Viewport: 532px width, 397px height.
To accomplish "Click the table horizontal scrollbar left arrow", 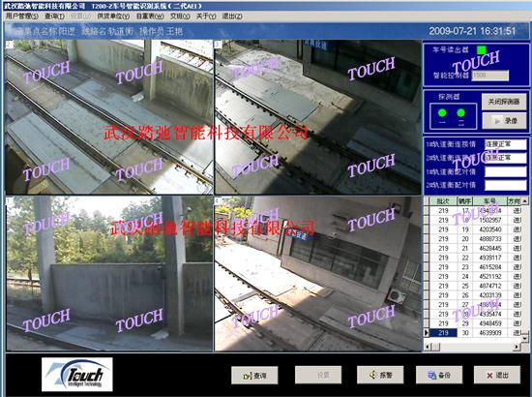I will [x=428, y=347].
